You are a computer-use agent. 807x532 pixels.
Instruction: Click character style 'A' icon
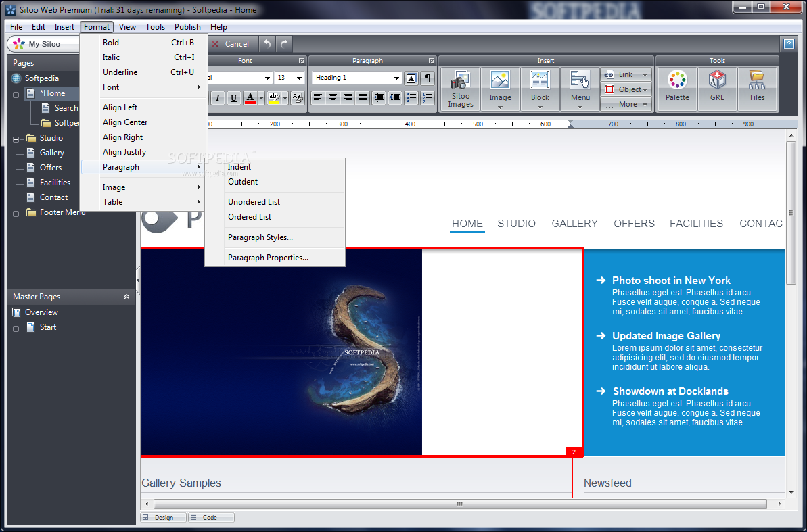(411, 78)
